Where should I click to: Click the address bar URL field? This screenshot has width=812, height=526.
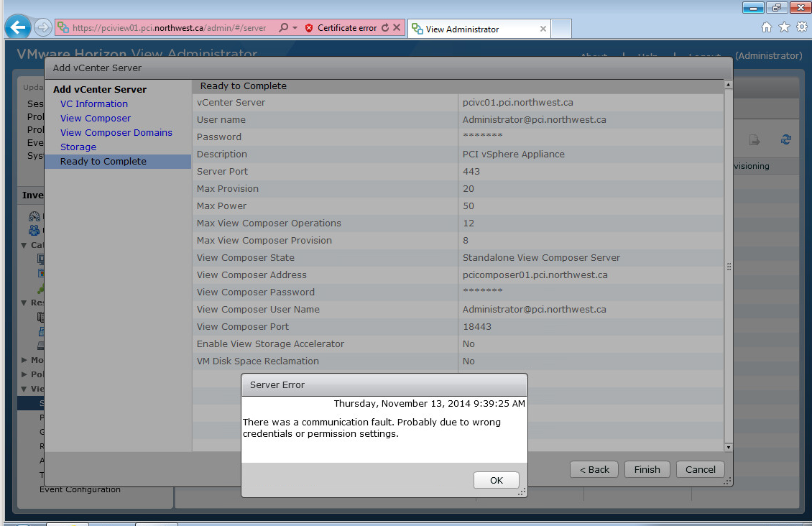(169, 28)
